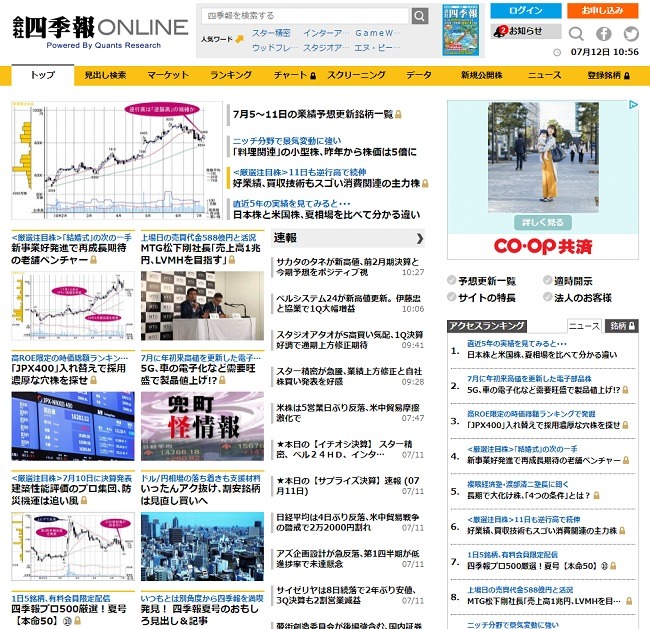Click the orange arrow icon beside 人気ワード
The image size is (650, 629).
click(x=239, y=39)
